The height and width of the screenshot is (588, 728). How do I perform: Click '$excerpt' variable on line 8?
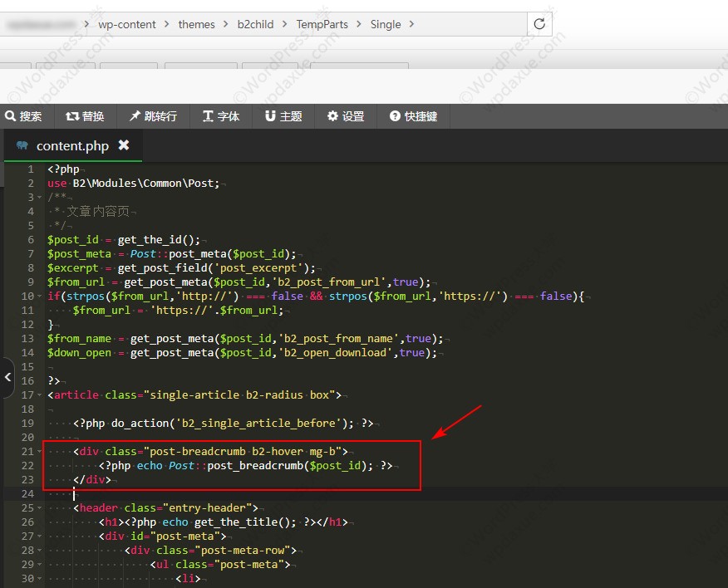tap(72, 268)
